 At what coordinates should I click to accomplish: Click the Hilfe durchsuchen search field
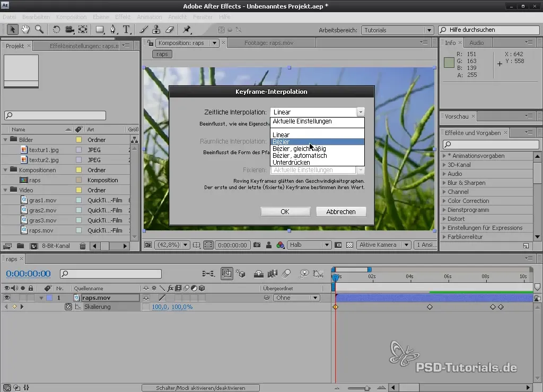[488, 30]
